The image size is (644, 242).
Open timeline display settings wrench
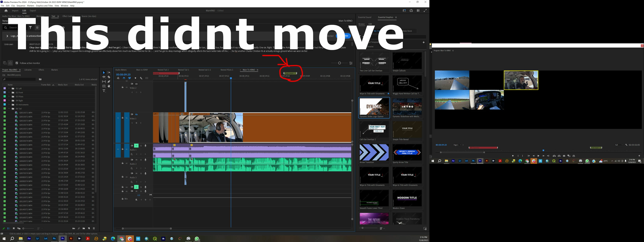[141, 78]
